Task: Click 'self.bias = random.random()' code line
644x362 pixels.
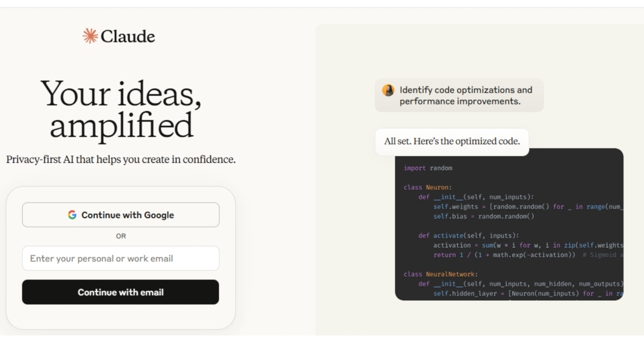Action: 484,216
